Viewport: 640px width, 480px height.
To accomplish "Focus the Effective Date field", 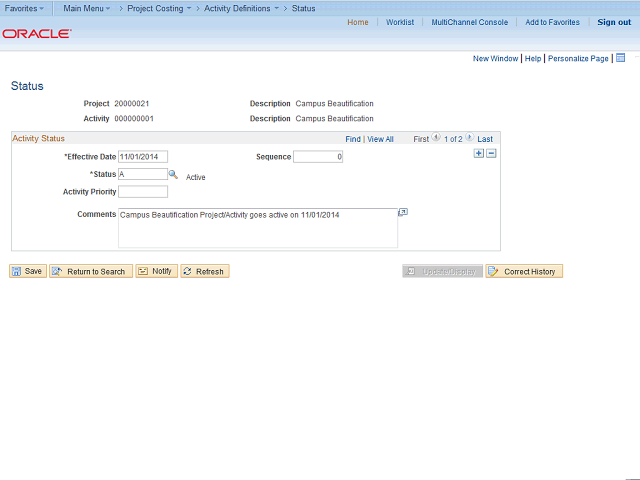I will coord(143,157).
